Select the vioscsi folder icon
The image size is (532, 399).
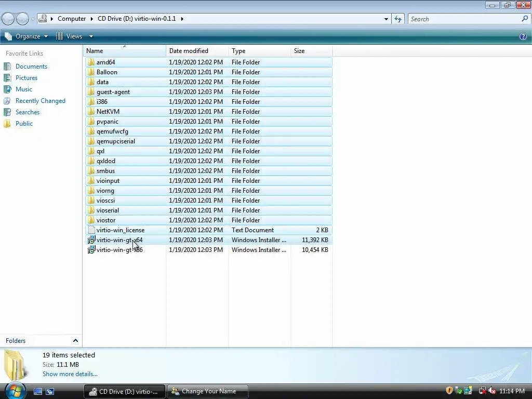coord(91,200)
